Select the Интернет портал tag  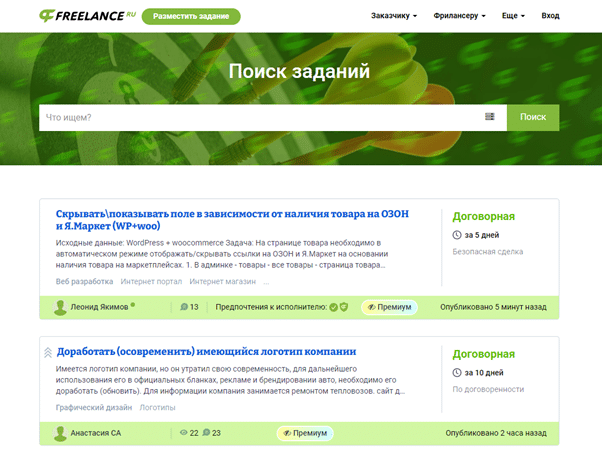coord(151,281)
